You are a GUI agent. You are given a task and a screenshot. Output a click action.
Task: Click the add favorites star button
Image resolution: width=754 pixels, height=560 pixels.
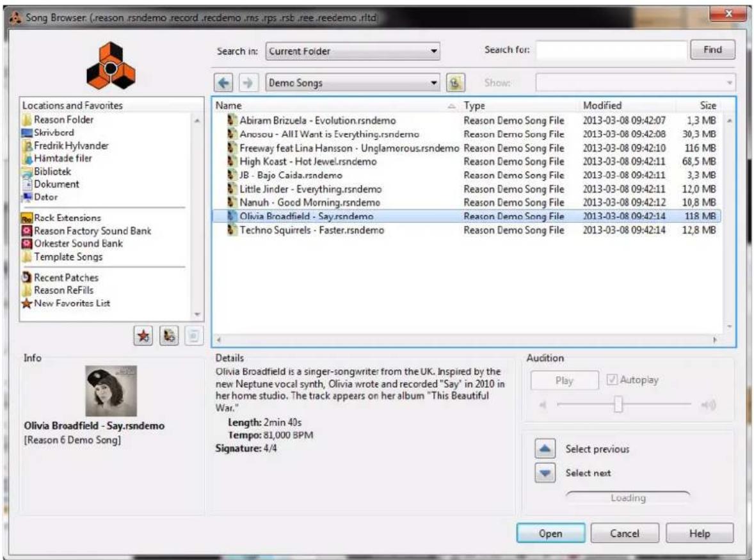click(x=143, y=335)
